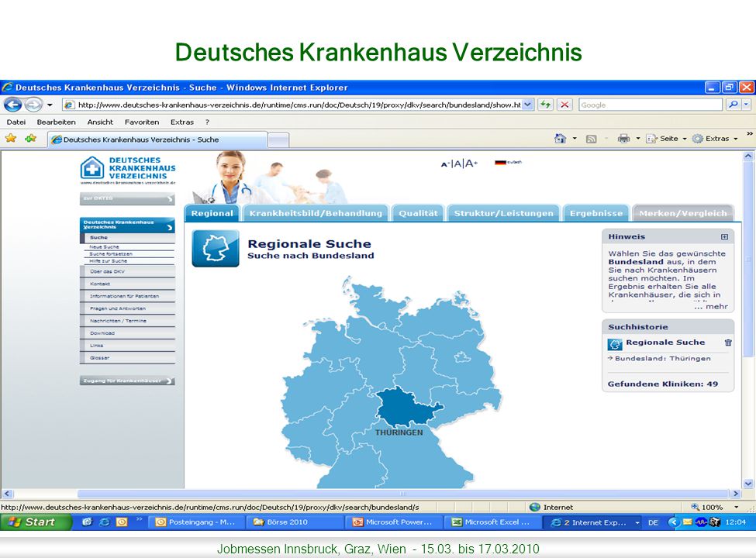Click the German flag language icon
756x558 pixels.
[x=500, y=163]
